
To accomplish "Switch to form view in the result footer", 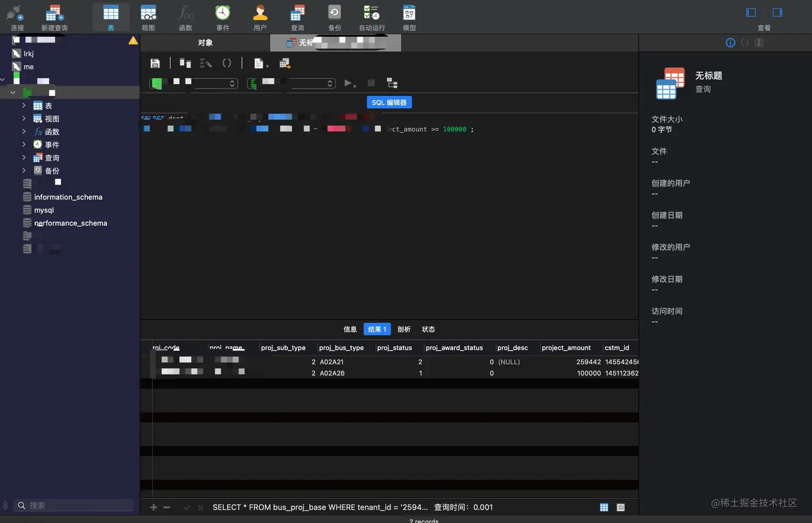I will coord(621,507).
